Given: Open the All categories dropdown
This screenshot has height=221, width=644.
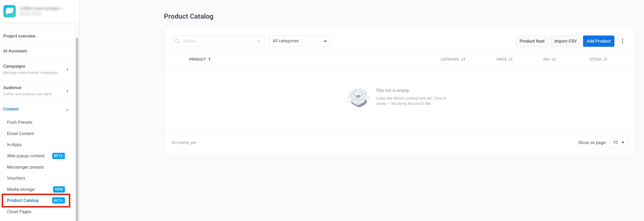Looking at the screenshot, I should [299, 41].
